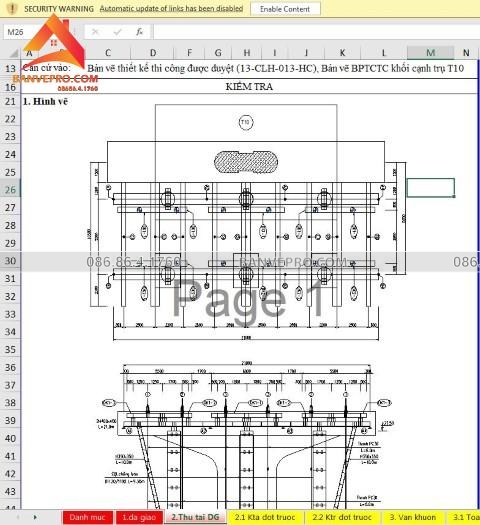Select column M header
The image size is (480, 525).
(x=430, y=53)
